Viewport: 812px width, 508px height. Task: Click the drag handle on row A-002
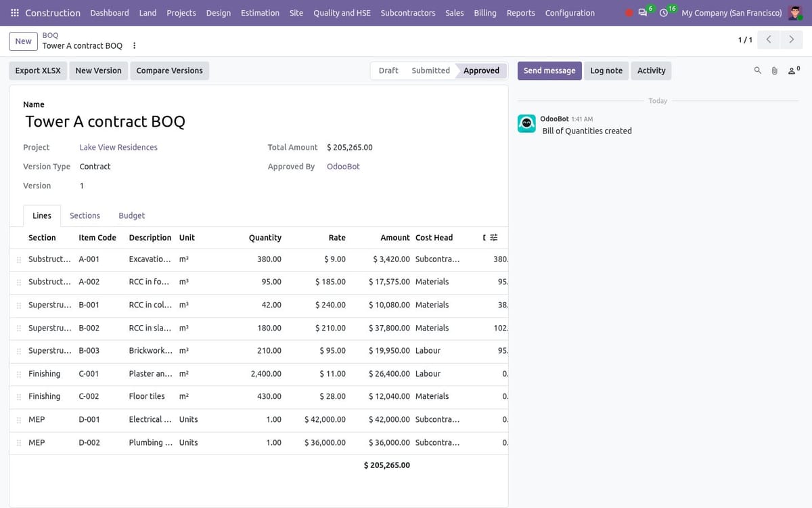19,282
